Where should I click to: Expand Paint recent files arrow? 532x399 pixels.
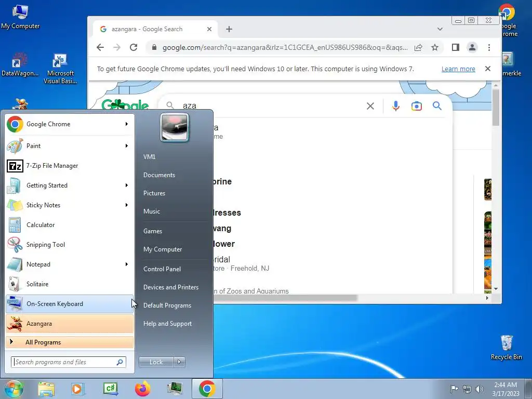[127, 146]
